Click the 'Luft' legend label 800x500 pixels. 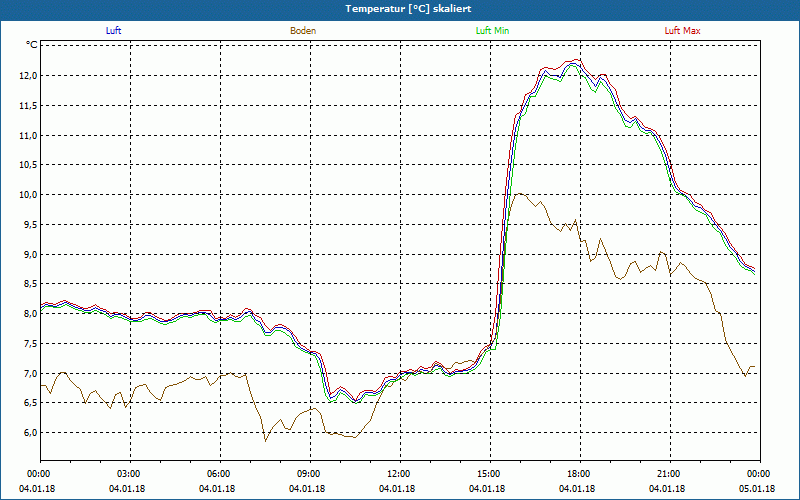[113, 31]
